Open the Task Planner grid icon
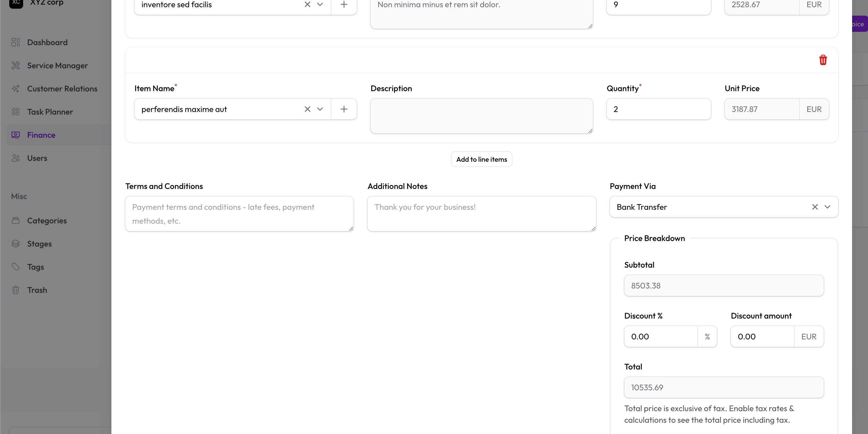 click(x=16, y=112)
